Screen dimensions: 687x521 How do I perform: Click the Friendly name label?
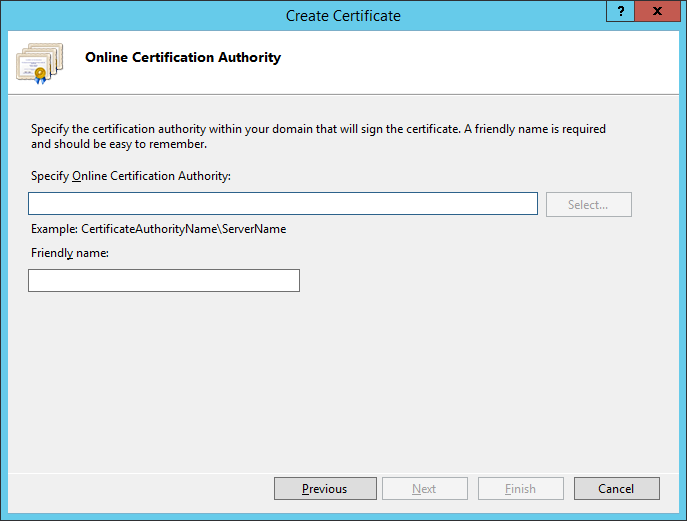(70, 254)
